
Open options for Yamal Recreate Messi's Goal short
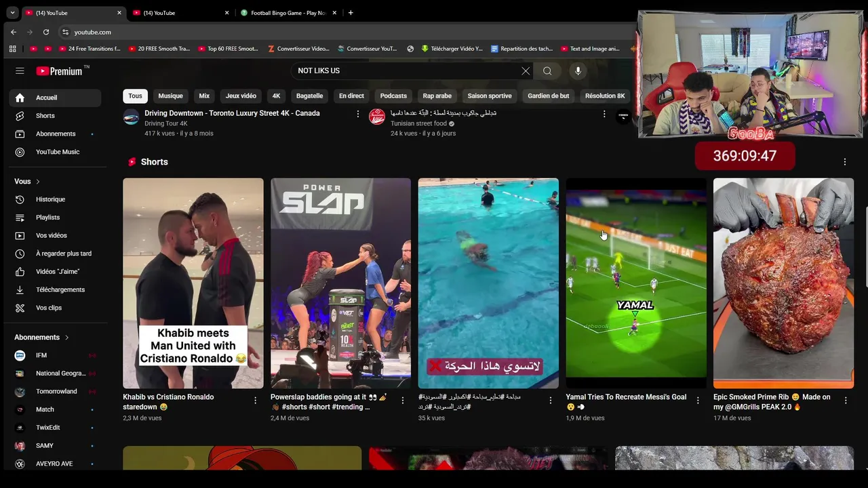[x=698, y=401]
